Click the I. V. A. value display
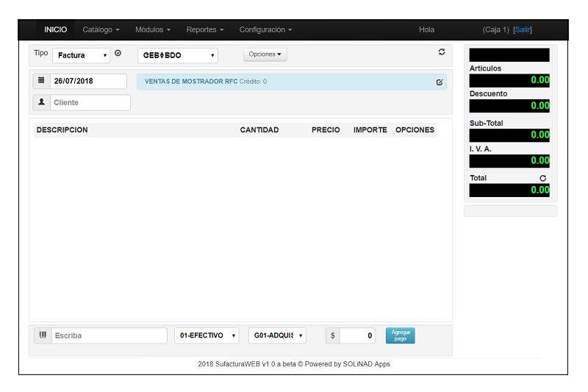This screenshot has height=392, width=588. click(509, 161)
